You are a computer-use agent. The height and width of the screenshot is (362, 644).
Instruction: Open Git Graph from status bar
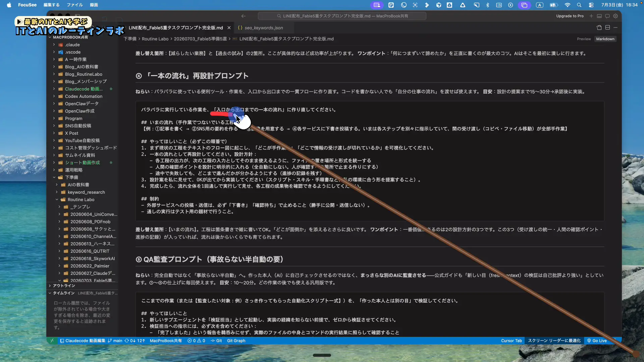[236, 341]
